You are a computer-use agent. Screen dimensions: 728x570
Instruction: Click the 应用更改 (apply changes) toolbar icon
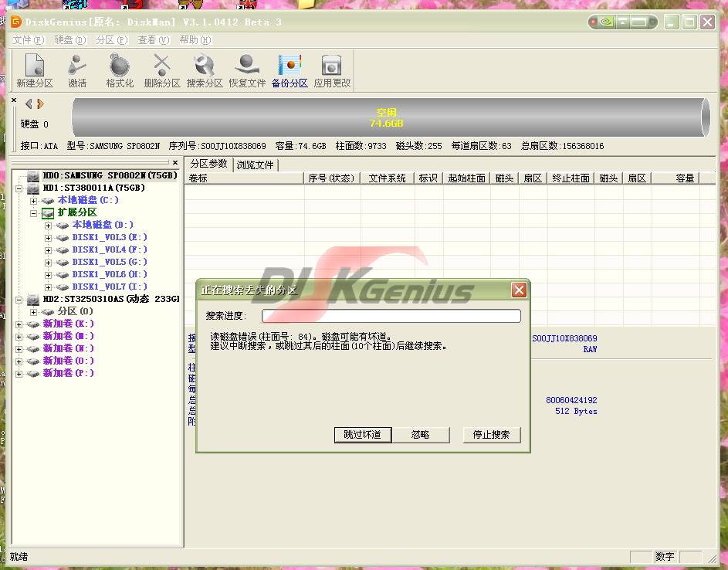pyautogui.click(x=332, y=70)
